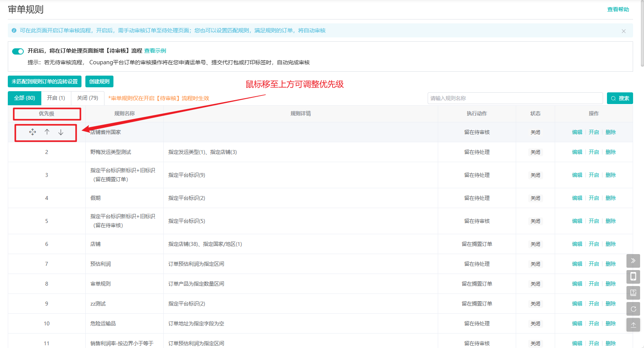
Task: Click 留在搁置订单 action of zz测试 row
Action: click(x=477, y=304)
